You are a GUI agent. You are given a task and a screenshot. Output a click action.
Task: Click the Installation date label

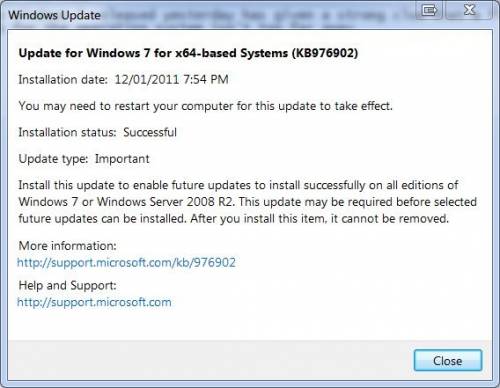(63, 80)
